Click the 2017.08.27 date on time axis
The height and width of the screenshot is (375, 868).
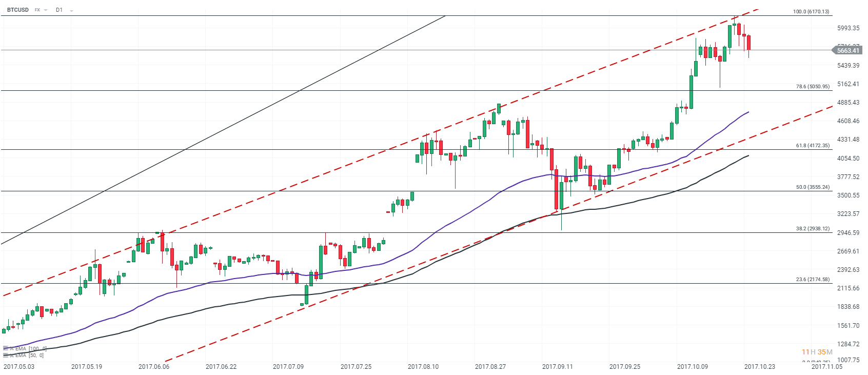490,367
